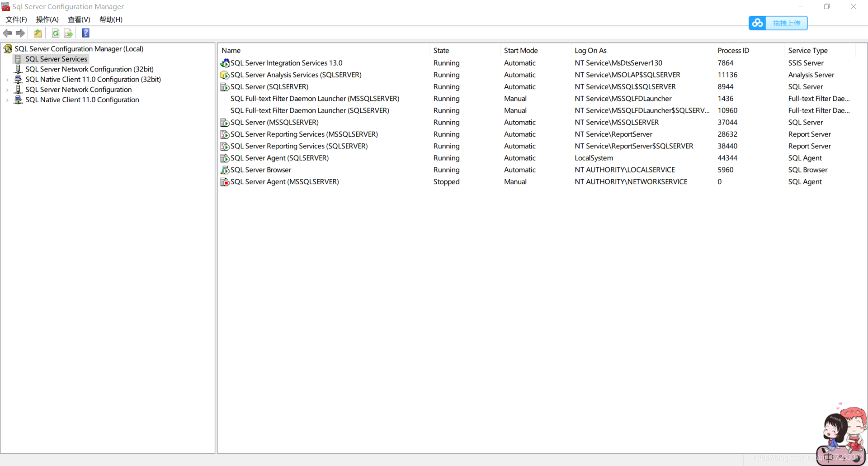Click the SQL Server Analysis Services icon

(x=225, y=75)
